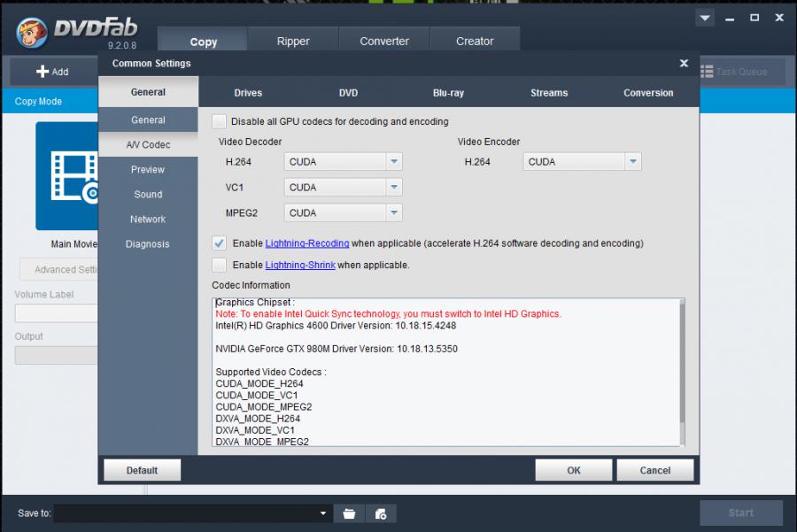Screen dimensions: 797x532
Task: Open the Save to path dropdown
Action: coord(322,513)
